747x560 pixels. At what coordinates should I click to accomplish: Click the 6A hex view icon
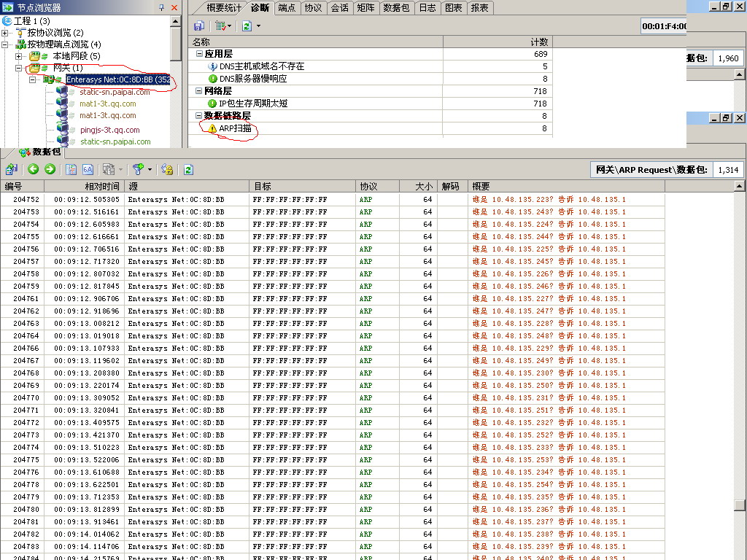(x=88, y=169)
